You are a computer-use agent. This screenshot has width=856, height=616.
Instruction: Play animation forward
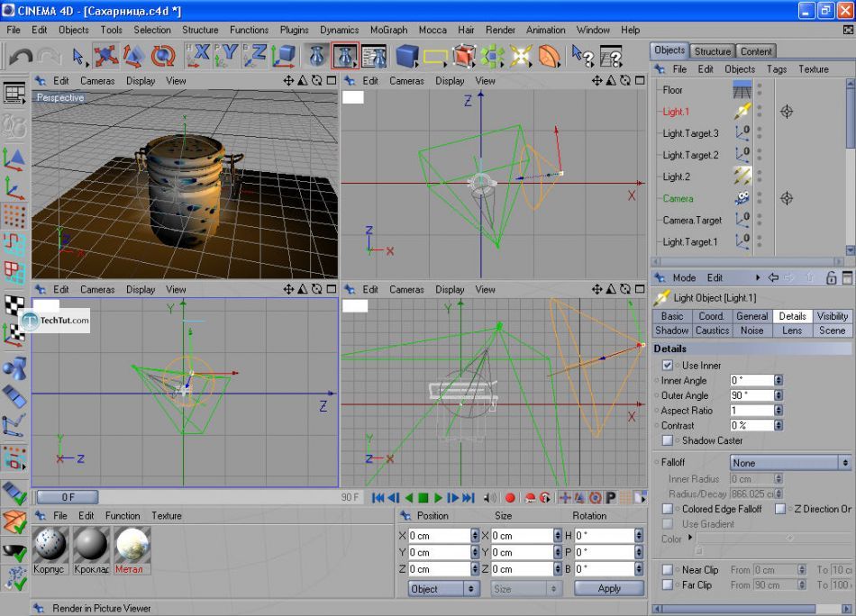point(438,498)
